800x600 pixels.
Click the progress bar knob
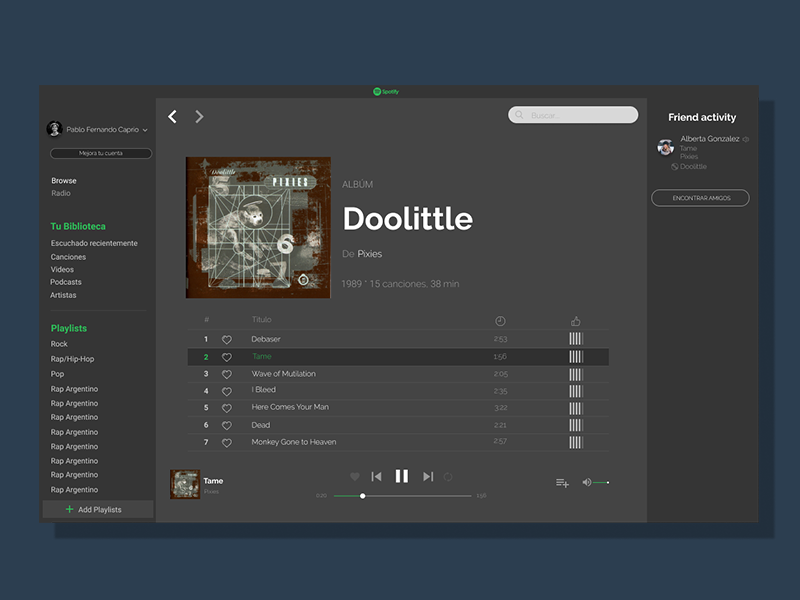[362, 496]
